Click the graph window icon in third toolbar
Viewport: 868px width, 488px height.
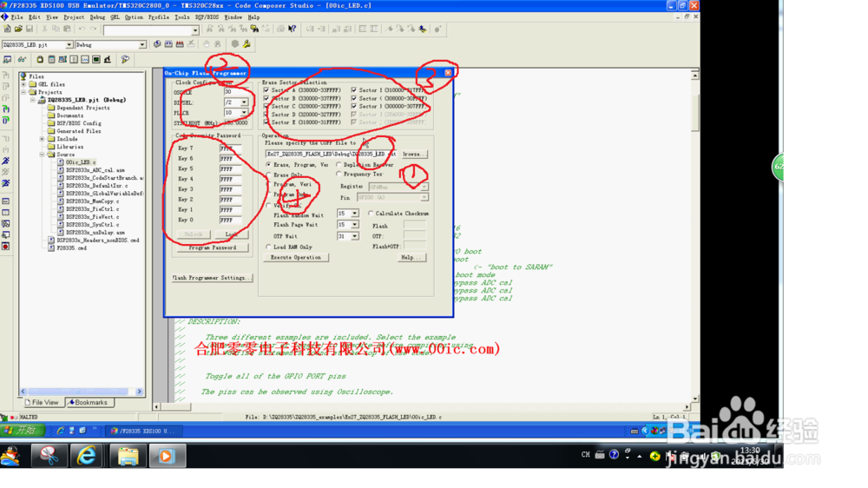point(85,59)
